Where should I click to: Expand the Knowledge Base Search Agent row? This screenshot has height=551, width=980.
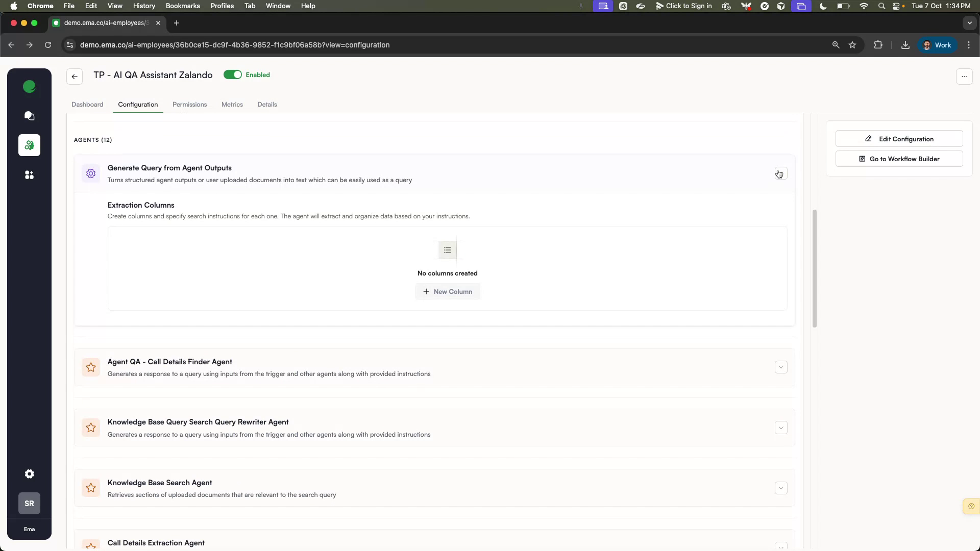[x=780, y=488]
